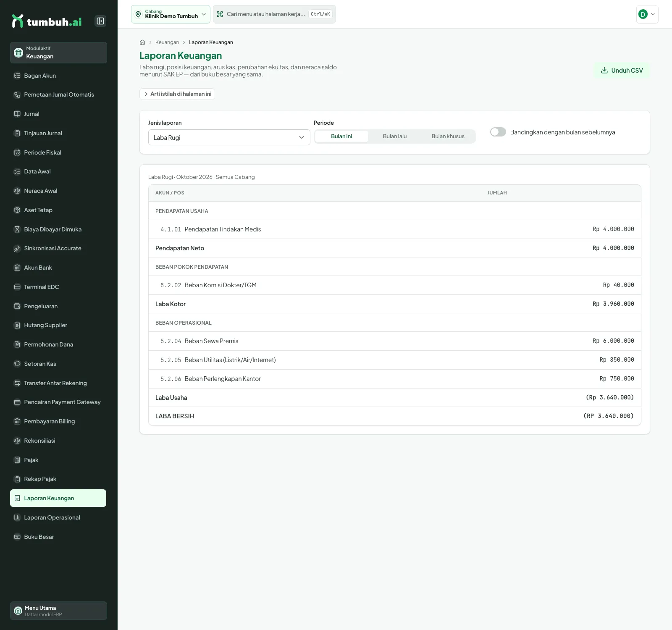This screenshot has width=672, height=630.
Task: Click the Transfer Antar Rekening arrows icon
Action: (17, 383)
